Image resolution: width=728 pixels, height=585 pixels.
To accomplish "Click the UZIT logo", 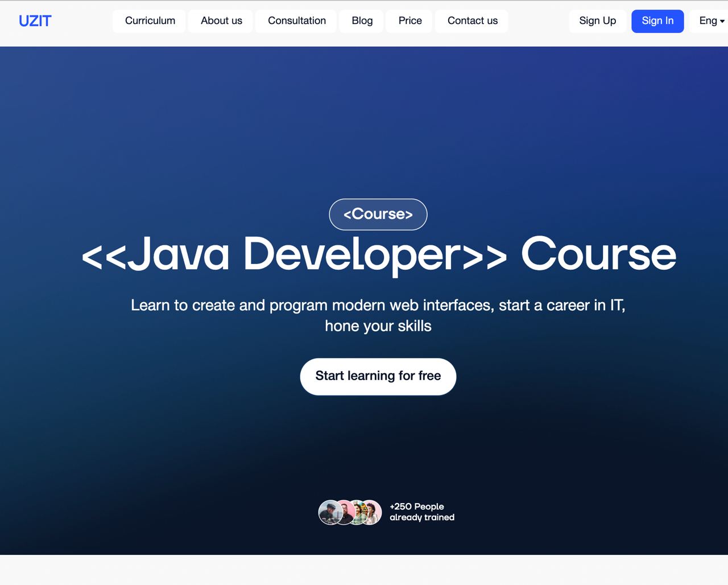I will coord(35,21).
